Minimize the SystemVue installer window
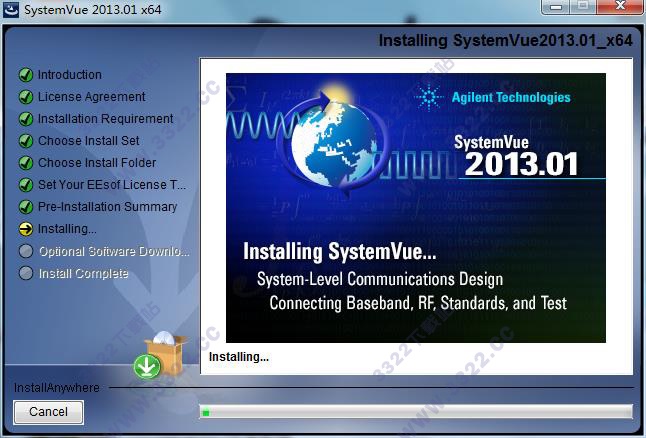This screenshot has width=646, height=438. [x=557, y=7]
